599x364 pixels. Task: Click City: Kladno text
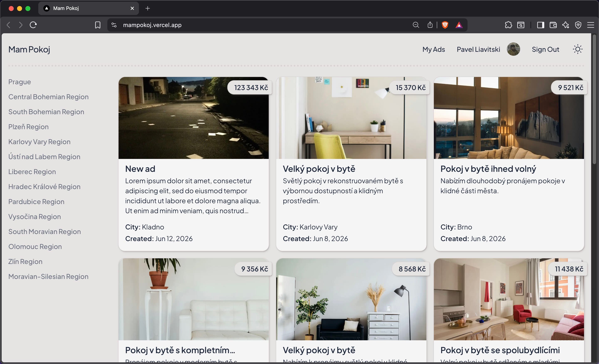[x=145, y=227]
